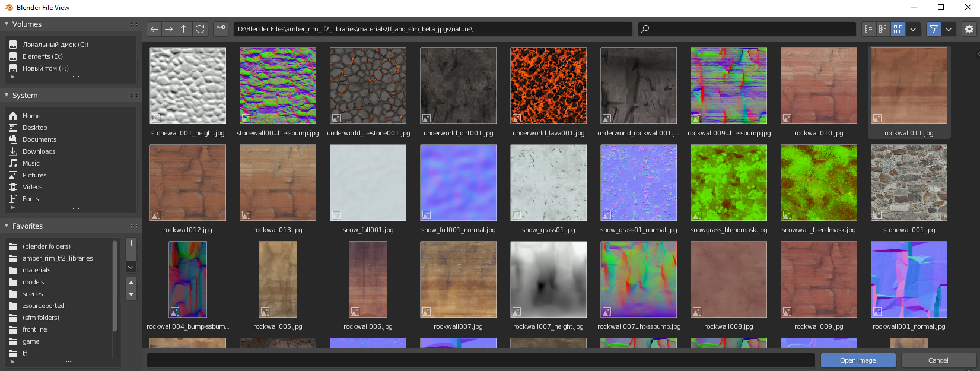Click the directory path field
This screenshot has height=371, width=980.
[x=432, y=29]
